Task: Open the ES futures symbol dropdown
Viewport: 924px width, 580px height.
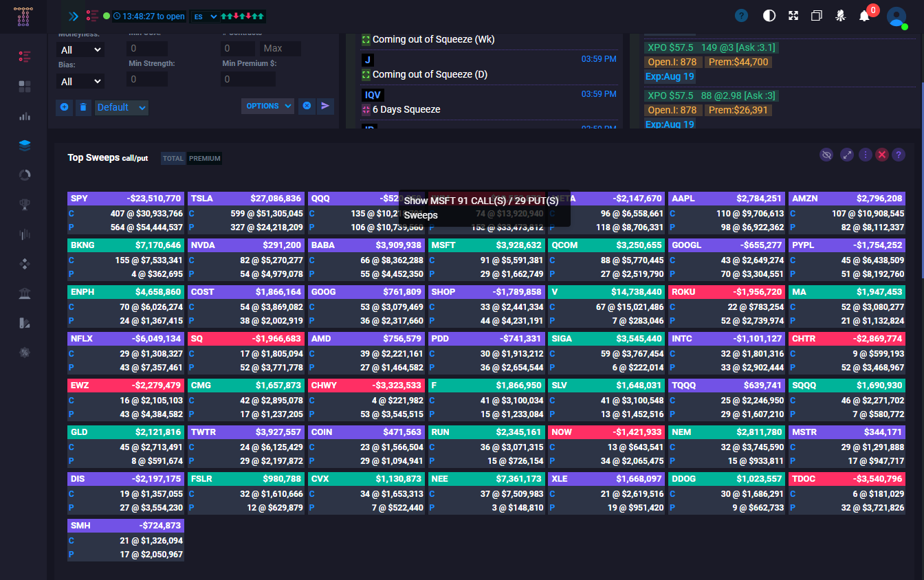Action: (x=205, y=16)
